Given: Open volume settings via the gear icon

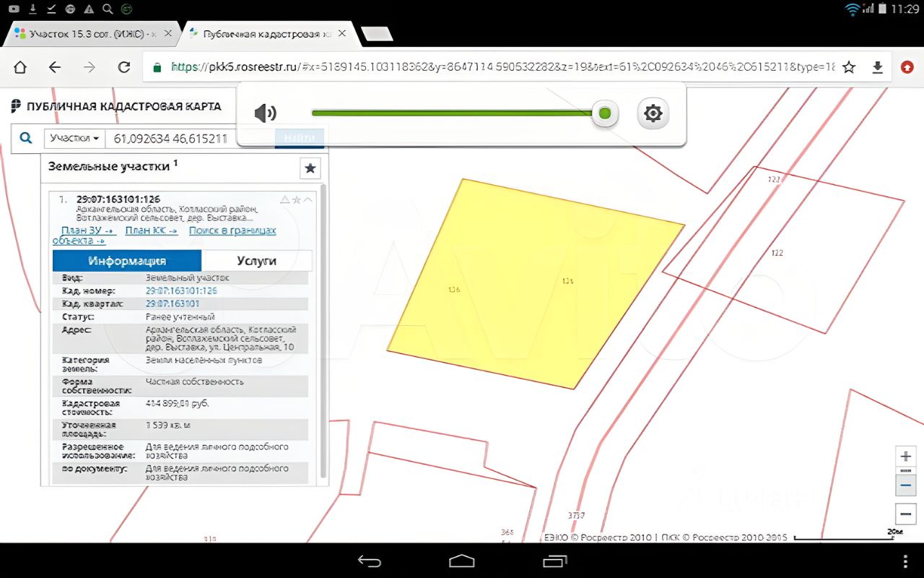Looking at the screenshot, I should [x=653, y=113].
